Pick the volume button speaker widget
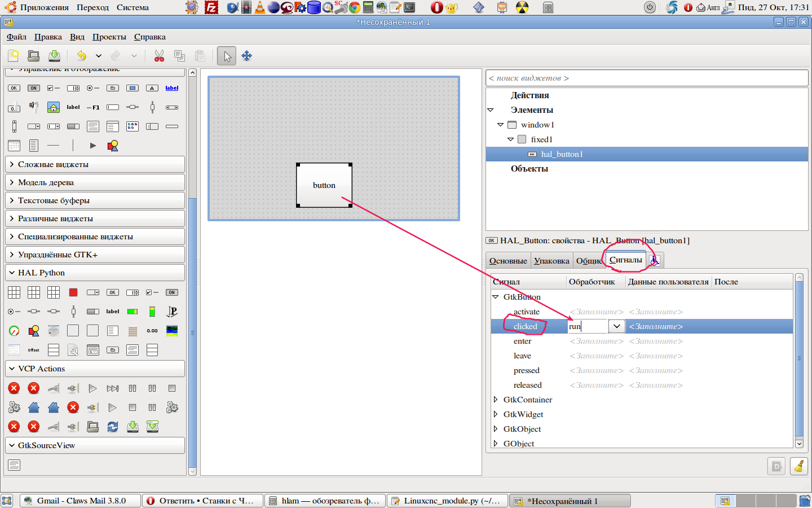 tap(34, 107)
